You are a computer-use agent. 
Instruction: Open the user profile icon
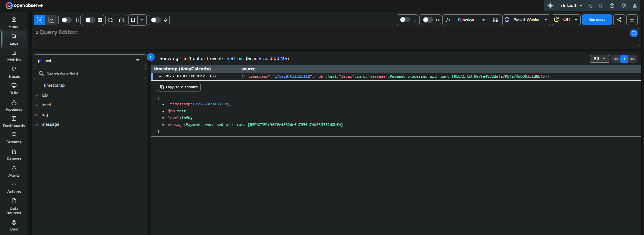(635, 6)
